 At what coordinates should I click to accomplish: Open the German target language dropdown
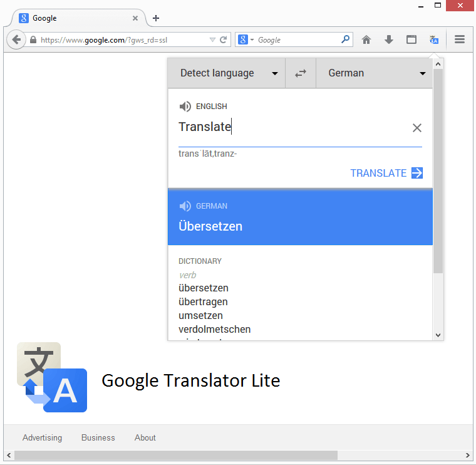click(374, 73)
